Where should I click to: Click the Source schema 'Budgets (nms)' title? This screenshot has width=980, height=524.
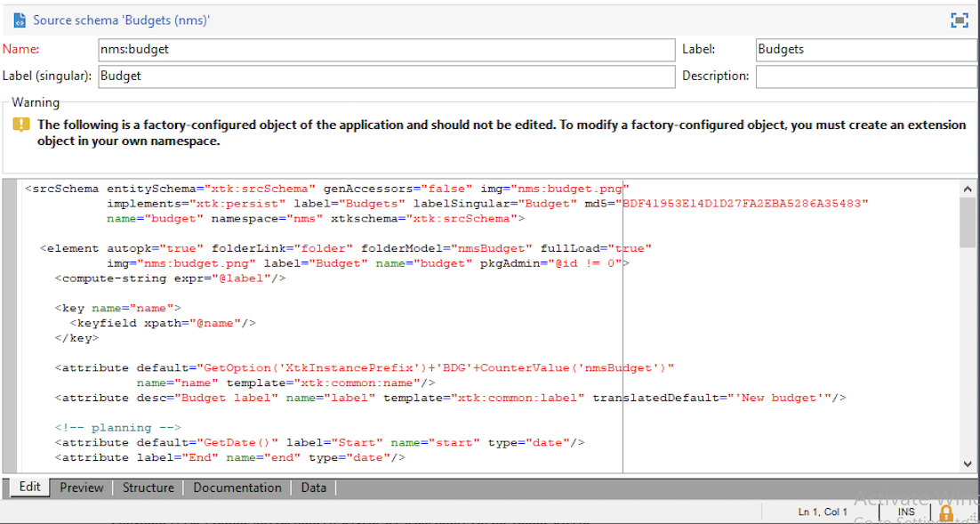tap(121, 20)
